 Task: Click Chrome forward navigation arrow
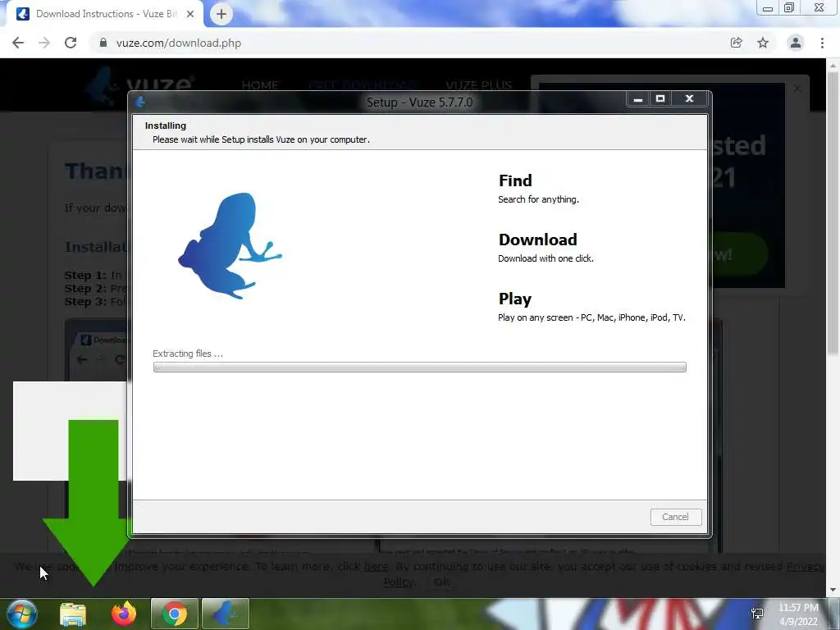44,43
